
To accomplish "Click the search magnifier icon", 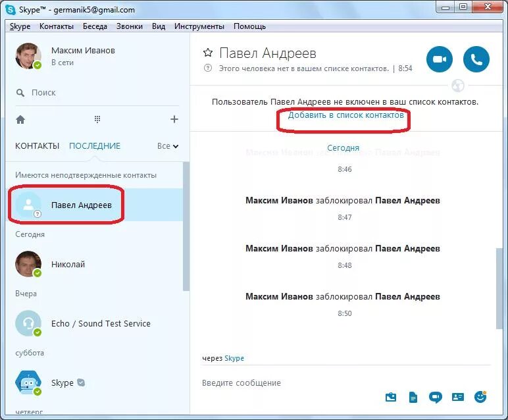I will (x=20, y=93).
